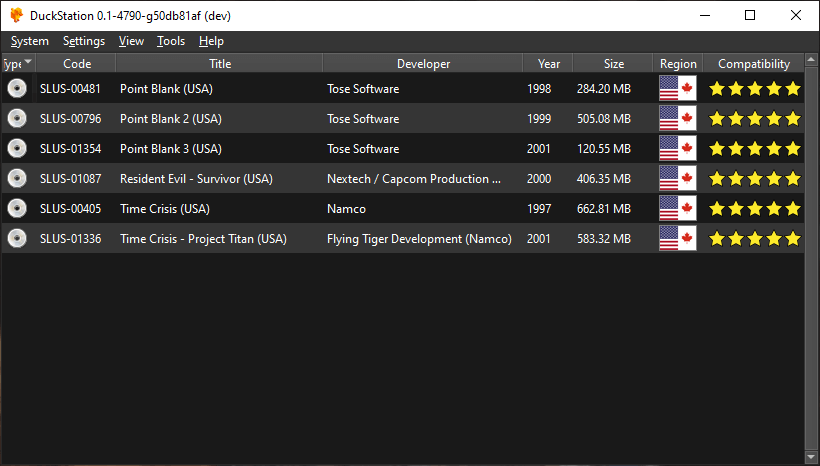Click the size value 284.20 MB

click(x=603, y=88)
